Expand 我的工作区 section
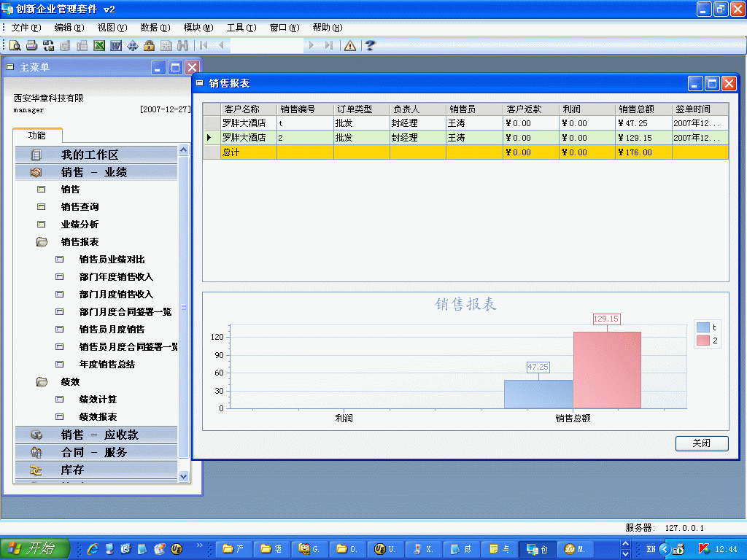Image resolution: width=747 pixels, height=560 pixels. point(96,155)
